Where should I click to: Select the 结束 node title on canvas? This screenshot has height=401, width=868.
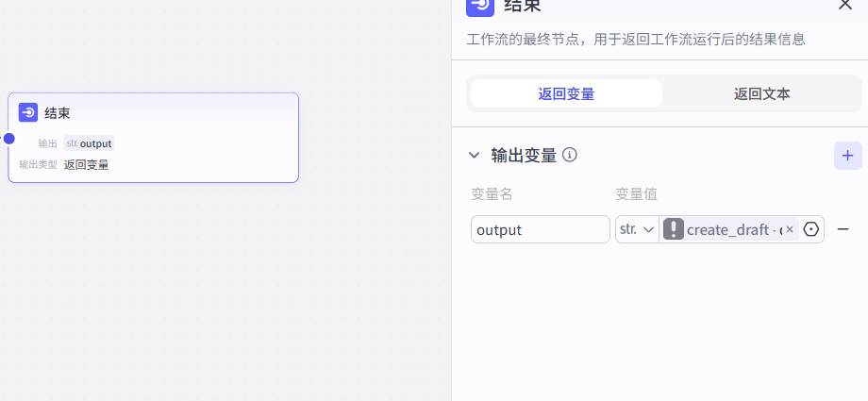[x=58, y=113]
